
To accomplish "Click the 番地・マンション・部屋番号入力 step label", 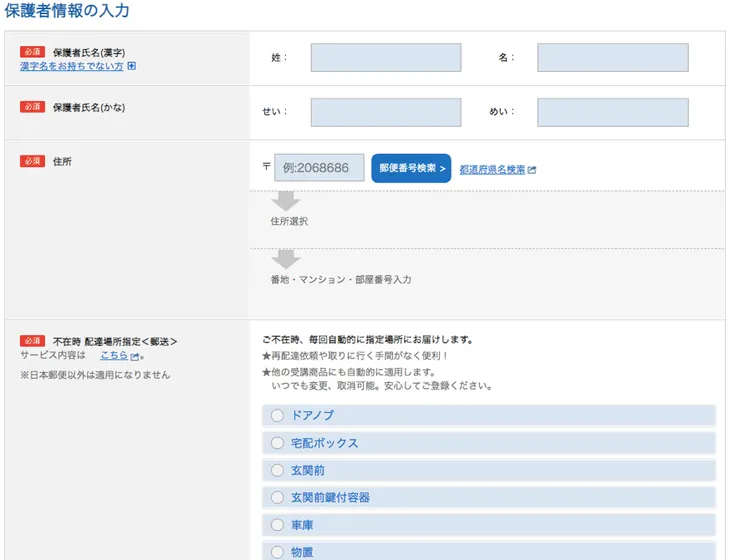I will pyautogui.click(x=341, y=280).
